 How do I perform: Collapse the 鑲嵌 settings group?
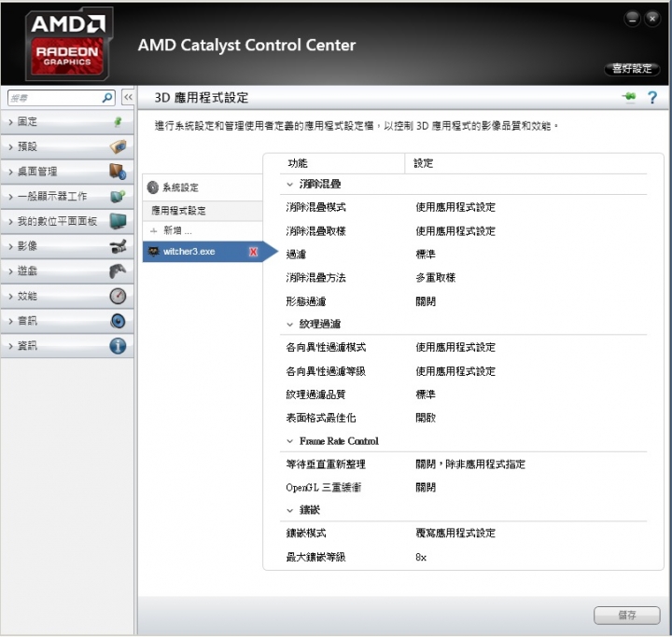[x=289, y=510]
